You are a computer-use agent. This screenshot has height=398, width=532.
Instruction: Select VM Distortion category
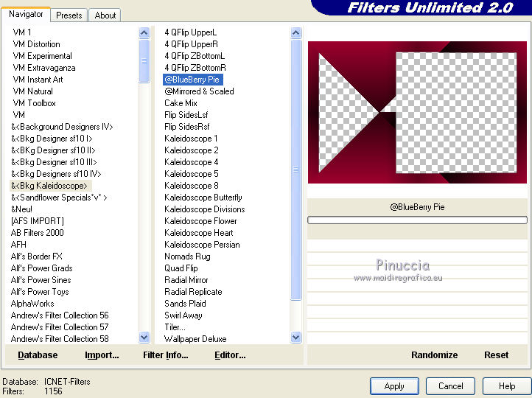36,44
